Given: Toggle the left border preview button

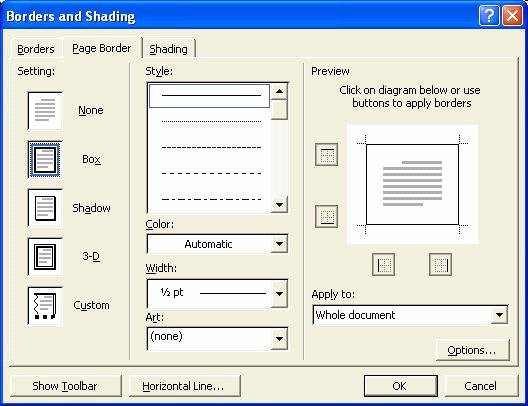Looking at the screenshot, I should 383,265.
